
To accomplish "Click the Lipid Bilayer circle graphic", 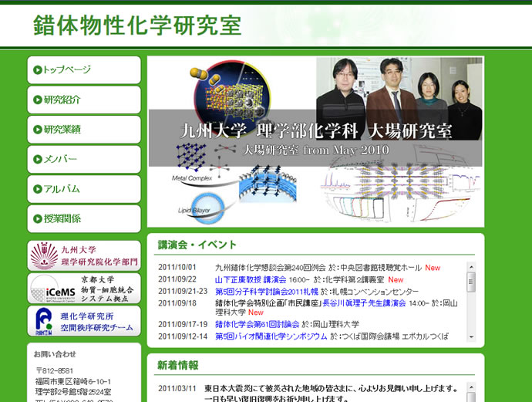I will click(x=207, y=209).
